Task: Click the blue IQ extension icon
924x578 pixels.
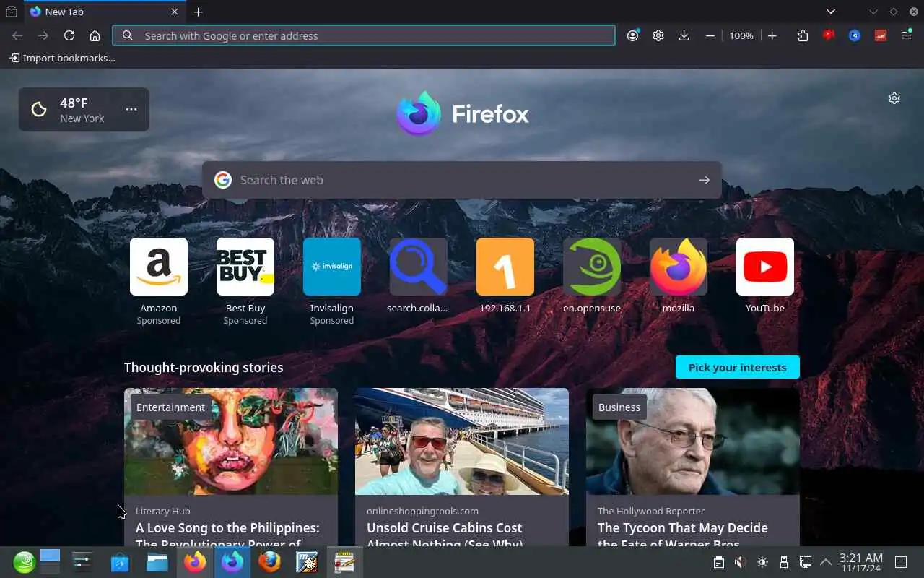Action: tap(855, 35)
